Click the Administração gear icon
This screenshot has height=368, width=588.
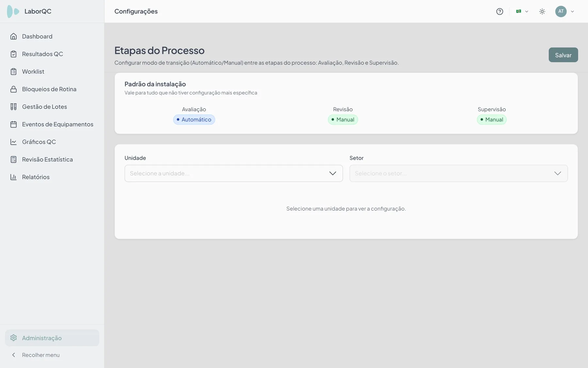[13, 338]
